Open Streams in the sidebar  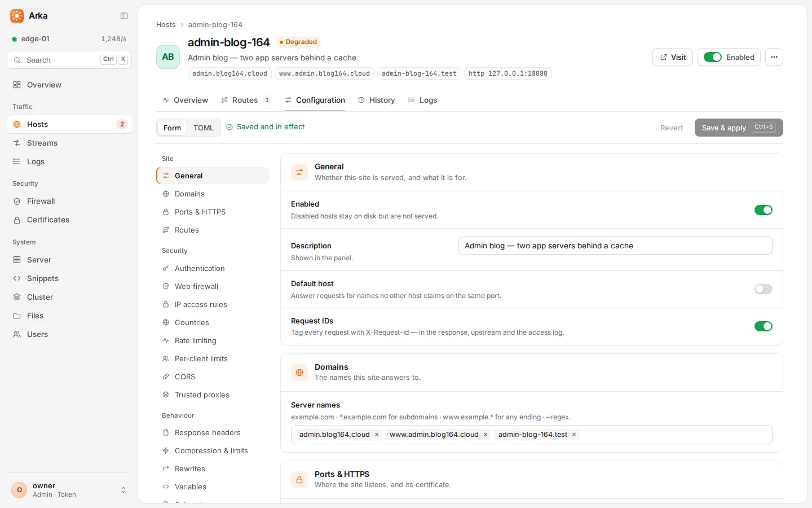69,143
